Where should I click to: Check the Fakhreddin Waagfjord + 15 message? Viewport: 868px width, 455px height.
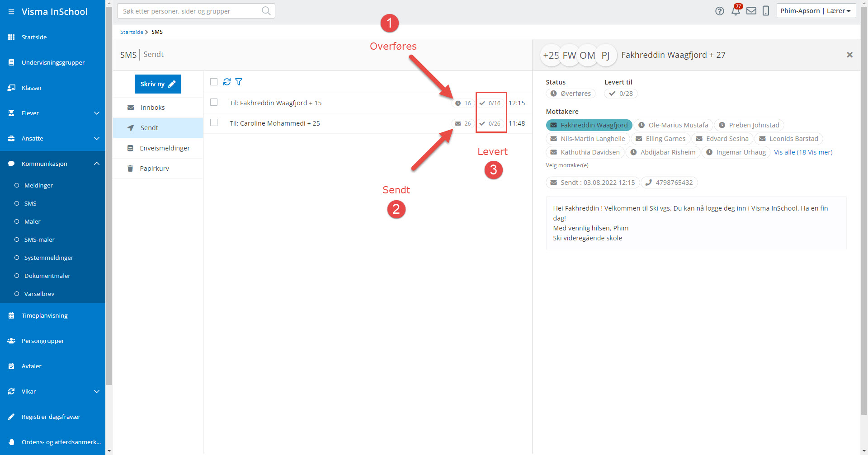(x=214, y=103)
